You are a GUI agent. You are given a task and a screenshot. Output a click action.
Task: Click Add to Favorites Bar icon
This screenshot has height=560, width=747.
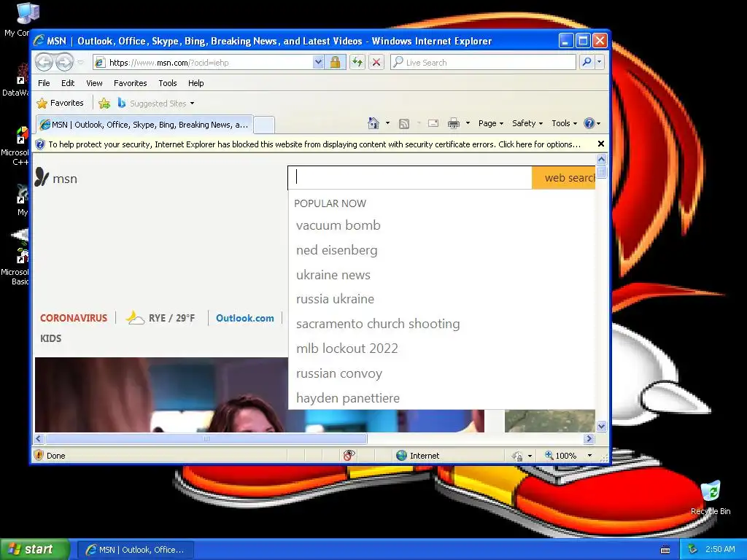(x=104, y=103)
